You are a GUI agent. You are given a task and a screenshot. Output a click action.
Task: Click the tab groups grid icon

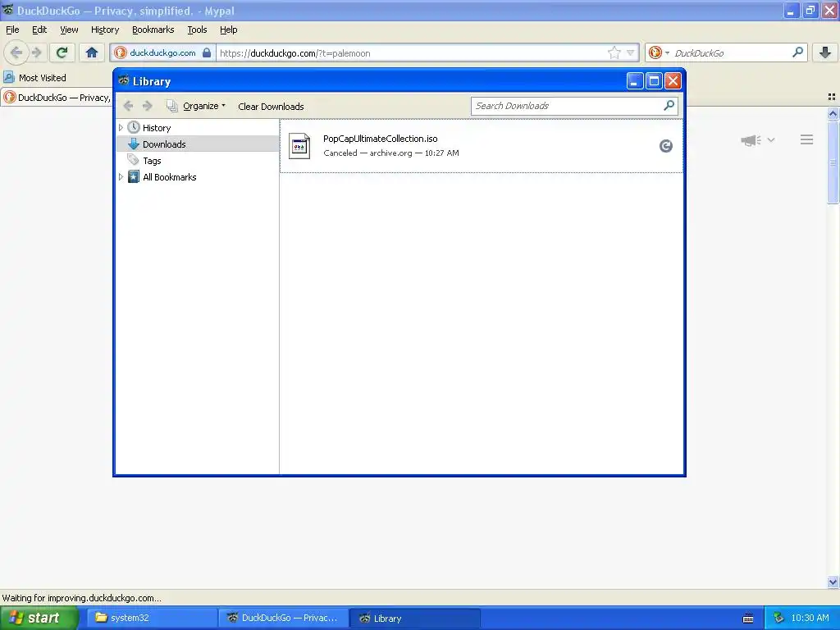(832, 97)
